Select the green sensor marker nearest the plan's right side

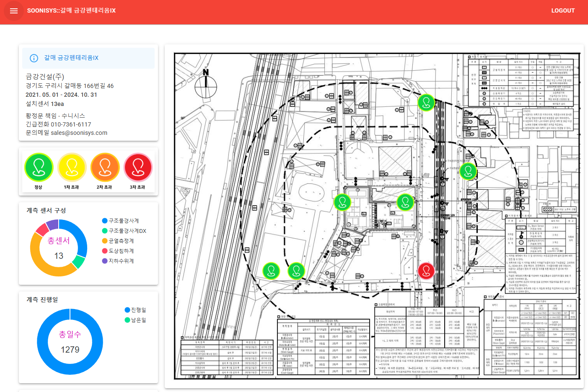point(468,171)
